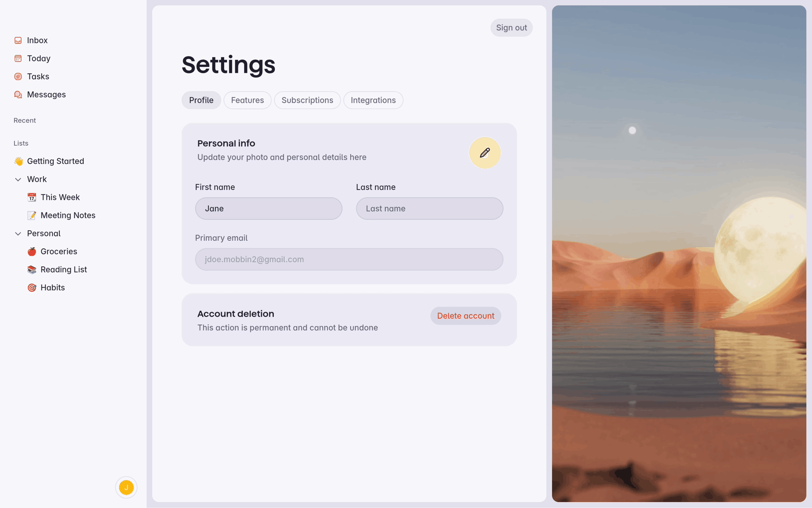Open the Reading List item
The image size is (812, 508).
point(64,270)
